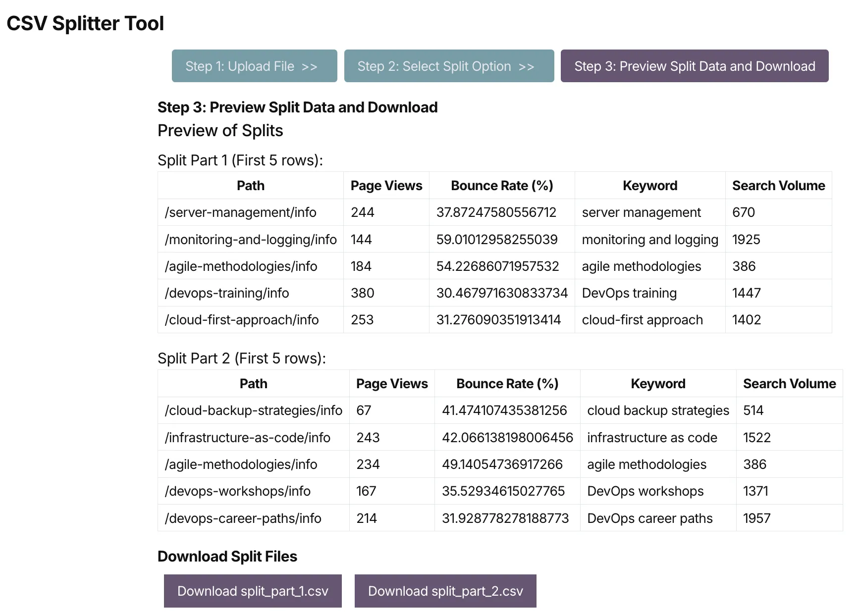Click page views value 380
This screenshot has width=860, height=616.
point(386,293)
